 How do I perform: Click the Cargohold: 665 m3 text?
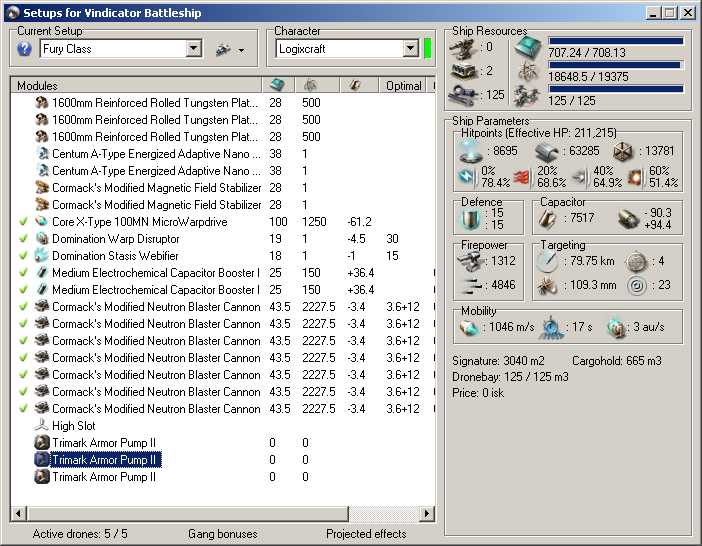point(616,361)
